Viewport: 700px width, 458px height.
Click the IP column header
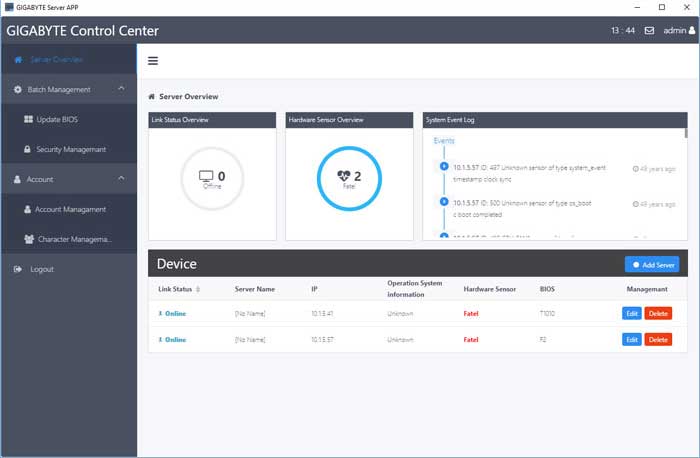[314, 289]
